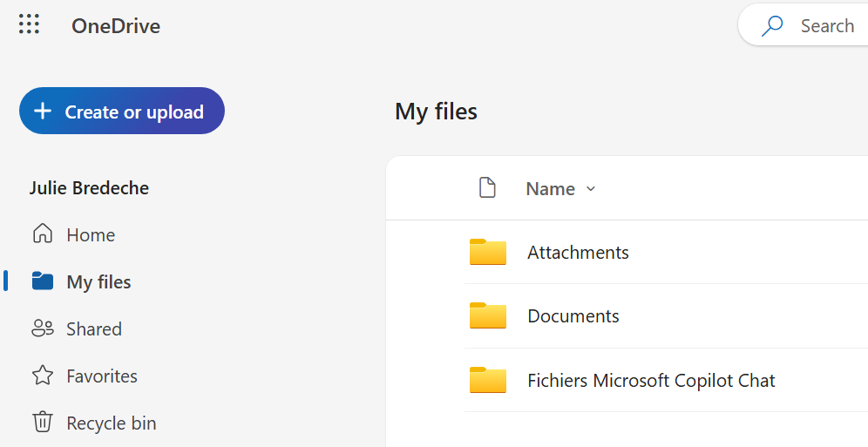Click the OneDrive title in header
The height and width of the screenshot is (447, 868).
click(116, 26)
